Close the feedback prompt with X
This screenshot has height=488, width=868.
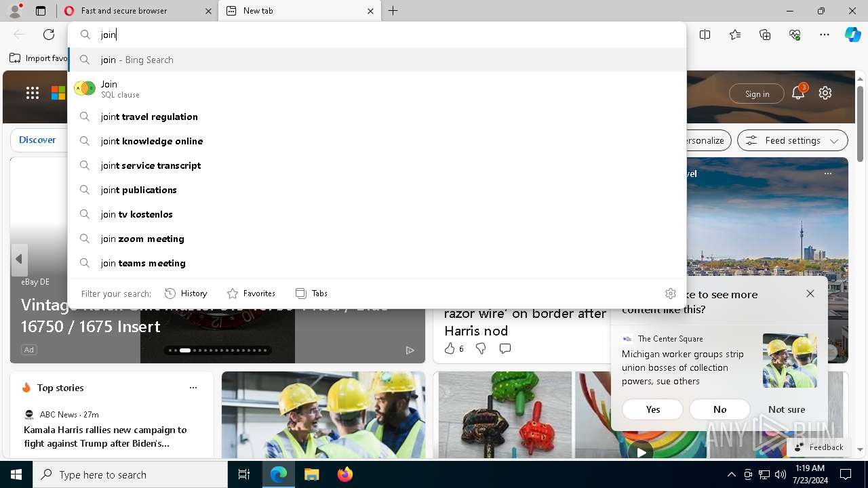(x=810, y=293)
